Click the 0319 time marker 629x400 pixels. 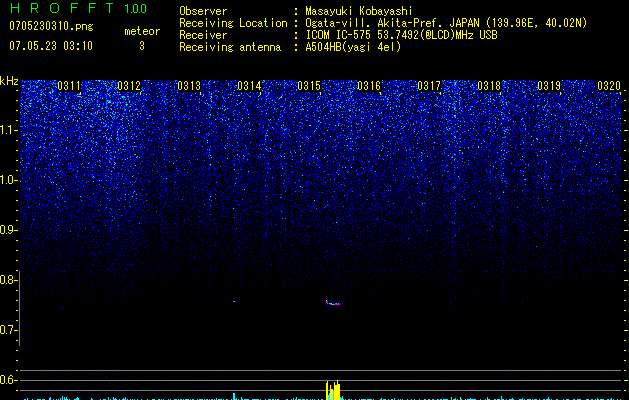(549, 86)
